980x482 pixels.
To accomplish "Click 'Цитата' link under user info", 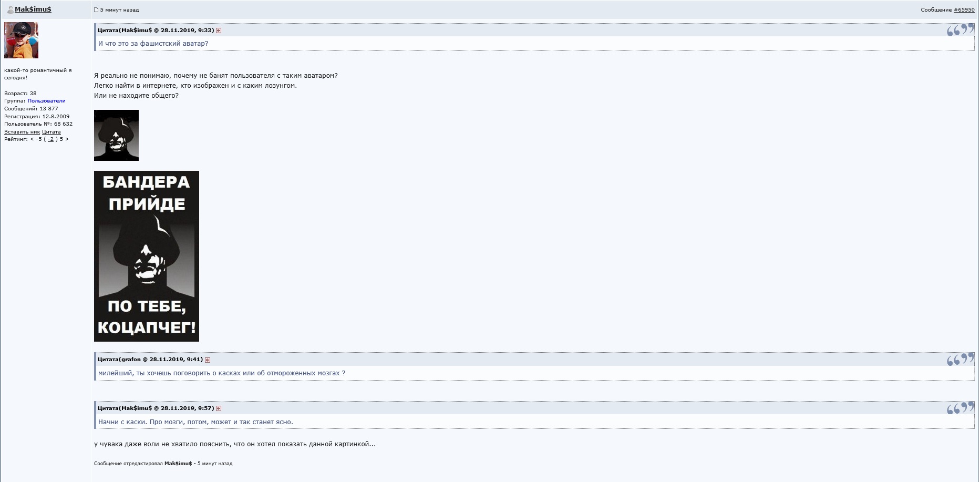I will (51, 132).
